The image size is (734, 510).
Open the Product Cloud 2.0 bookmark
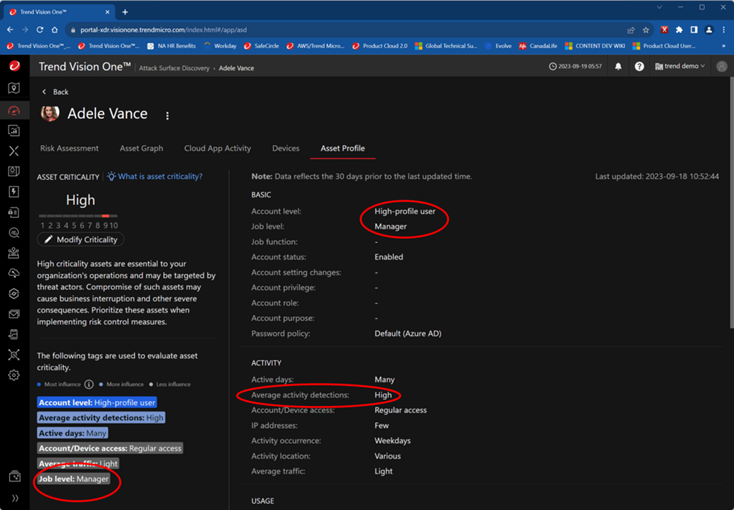[380, 46]
